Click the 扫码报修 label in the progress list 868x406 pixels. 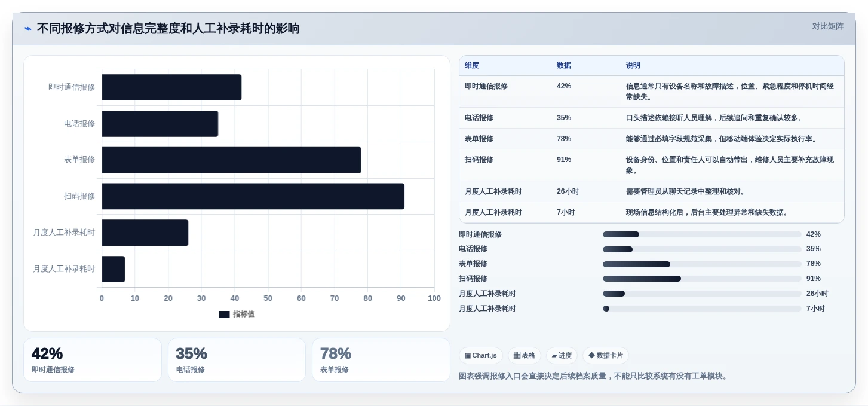click(473, 279)
